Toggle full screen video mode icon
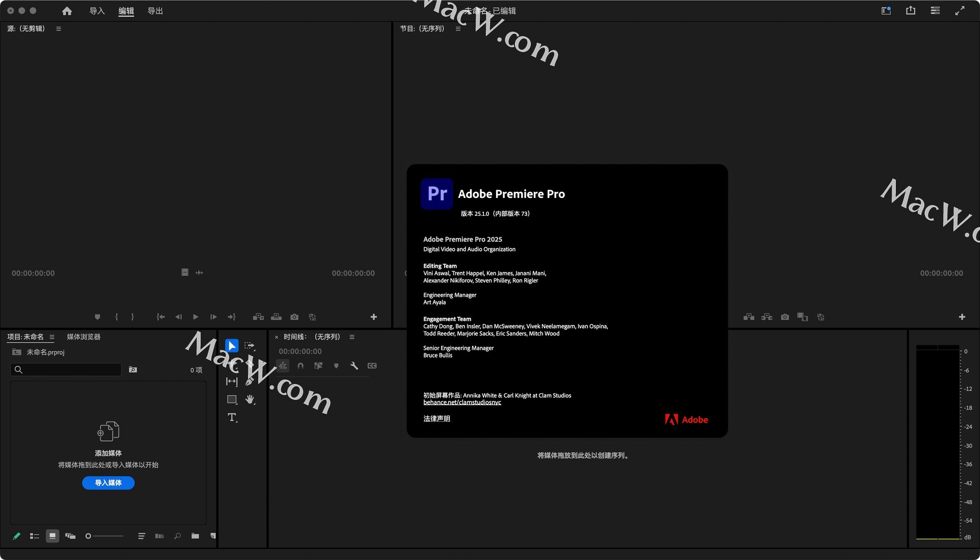This screenshot has width=980, height=560. click(x=960, y=10)
